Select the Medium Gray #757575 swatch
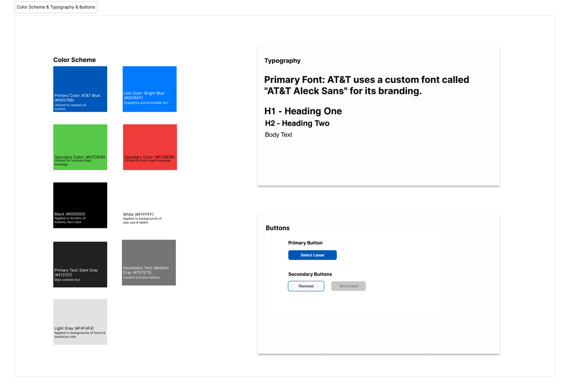570x392 pixels. tap(149, 262)
